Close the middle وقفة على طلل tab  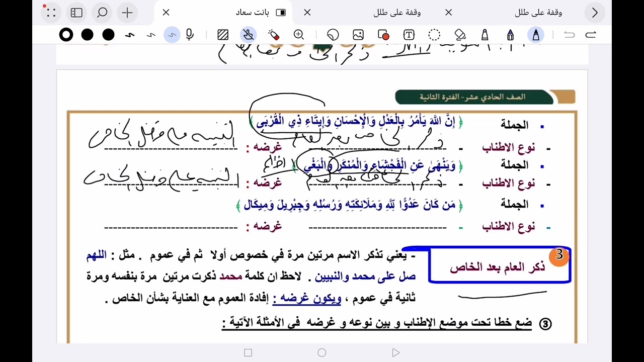click(307, 13)
